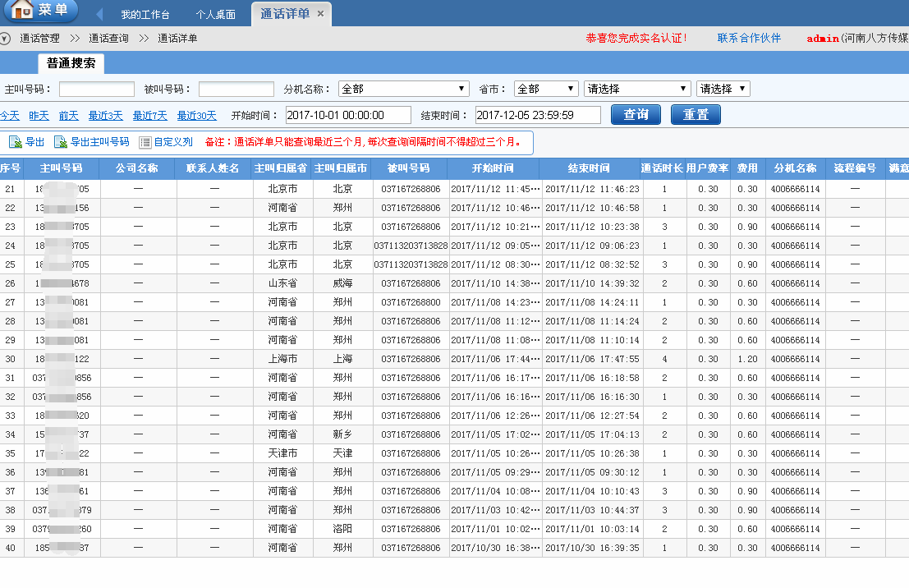Select the 最近30天 quick date link
Viewport: 909px width, 588px height.
(x=196, y=116)
